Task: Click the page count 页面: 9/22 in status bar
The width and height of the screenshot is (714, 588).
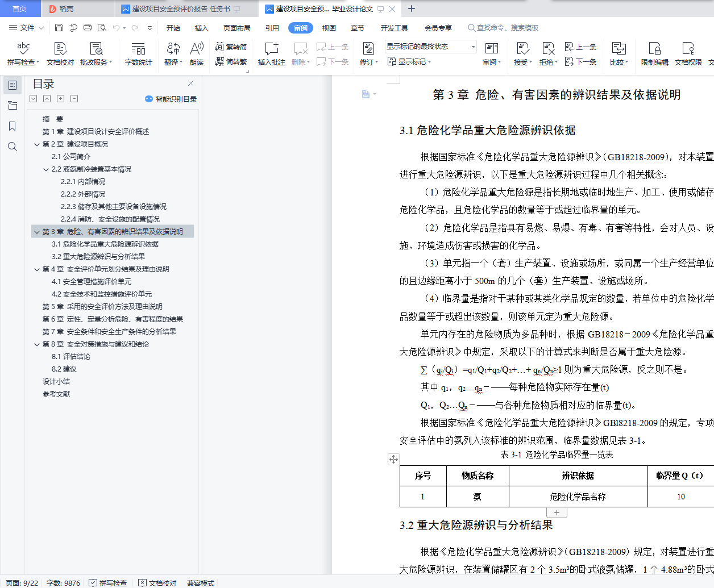Action: (22, 583)
